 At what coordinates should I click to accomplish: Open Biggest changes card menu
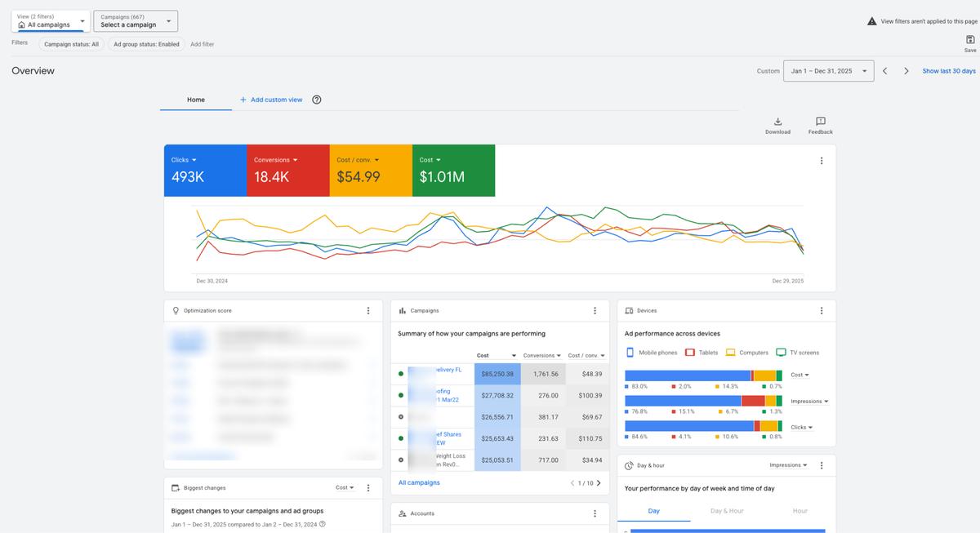point(368,488)
